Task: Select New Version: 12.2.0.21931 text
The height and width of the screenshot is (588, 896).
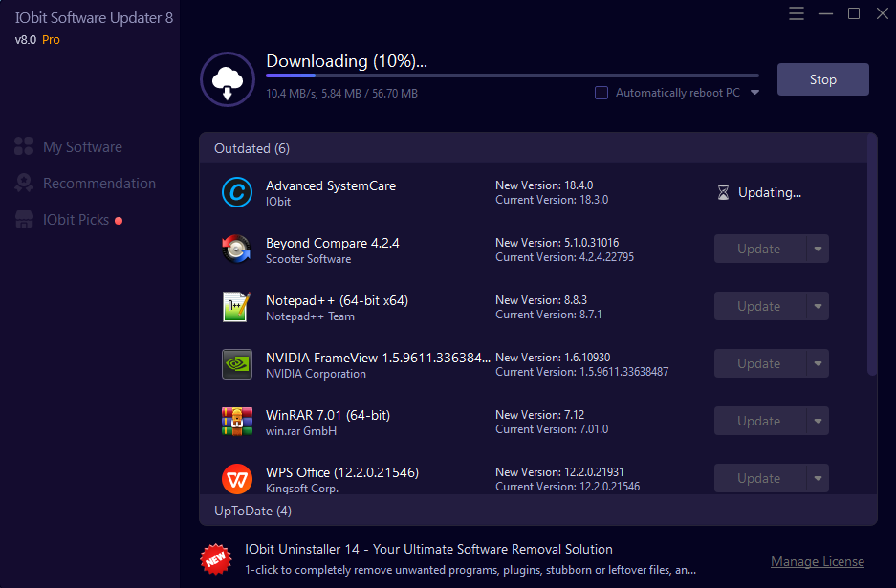Action: tap(559, 472)
